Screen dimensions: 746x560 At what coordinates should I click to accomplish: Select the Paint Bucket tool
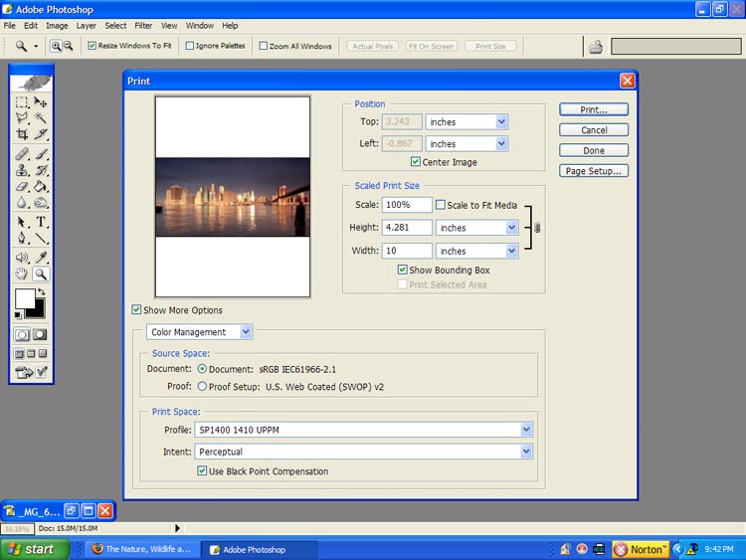(x=41, y=186)
